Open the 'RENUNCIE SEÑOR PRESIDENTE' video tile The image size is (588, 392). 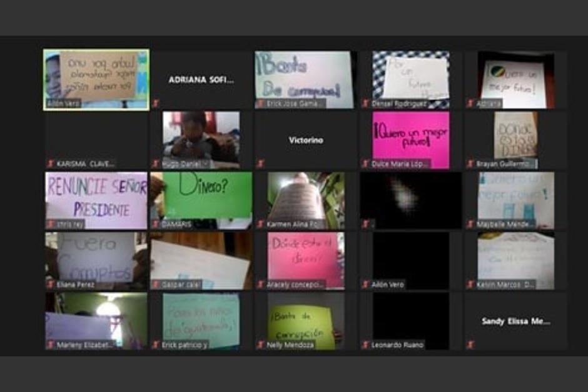pos(96,199)
